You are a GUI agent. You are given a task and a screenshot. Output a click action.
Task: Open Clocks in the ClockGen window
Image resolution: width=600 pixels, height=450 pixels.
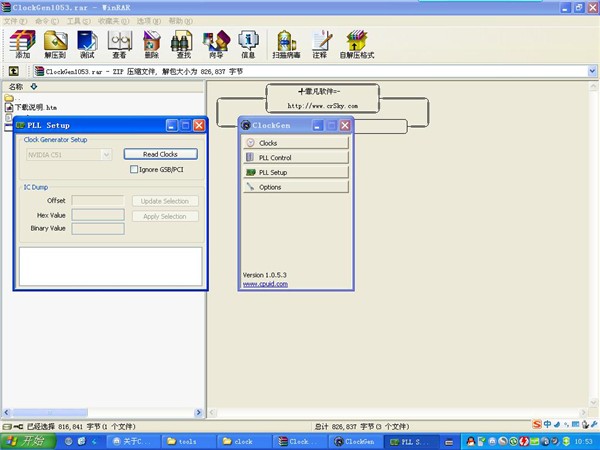pyautogui.click(x=296, y=143)
